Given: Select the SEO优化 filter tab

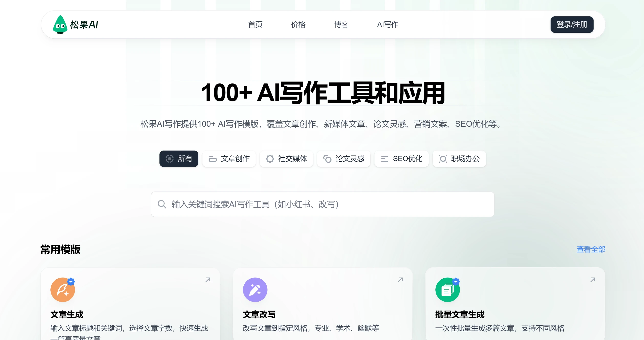Looking at the screenshot, I should tap(401, 159).
